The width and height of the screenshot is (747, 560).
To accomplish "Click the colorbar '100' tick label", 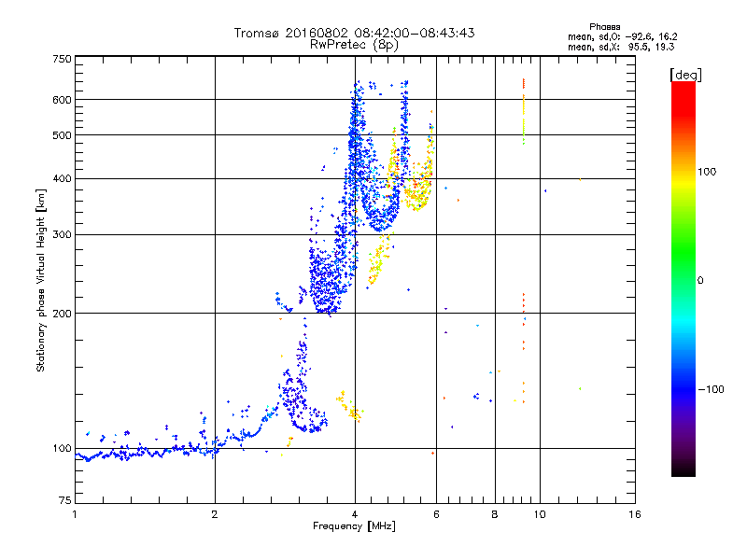I will click(707, 172).
